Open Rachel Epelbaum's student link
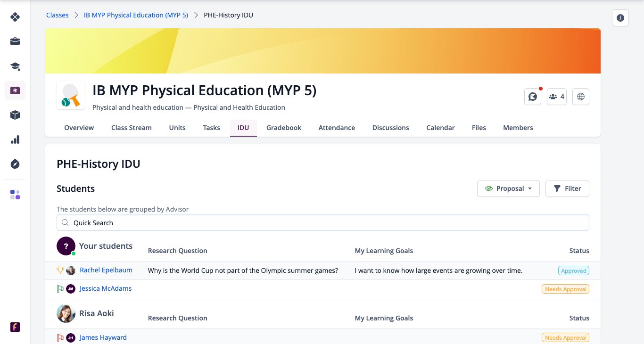The width and height of the screenshot is (644, 344). point(106,270)
